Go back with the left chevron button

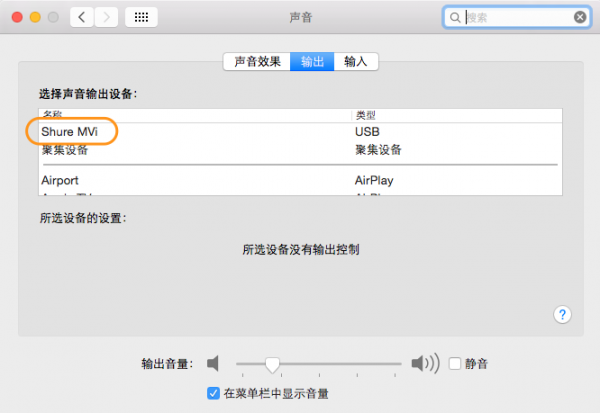pyautogui.click(x=82, y=17)
